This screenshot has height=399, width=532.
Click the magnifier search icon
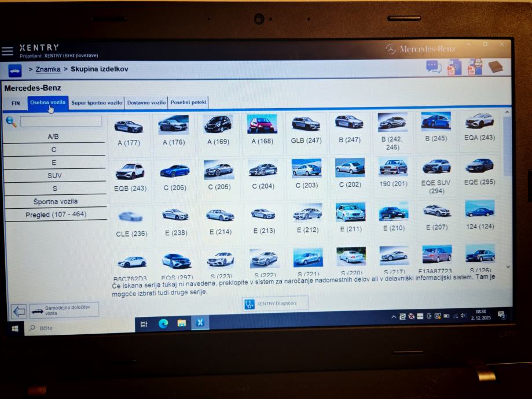click(x=11, y=121)
